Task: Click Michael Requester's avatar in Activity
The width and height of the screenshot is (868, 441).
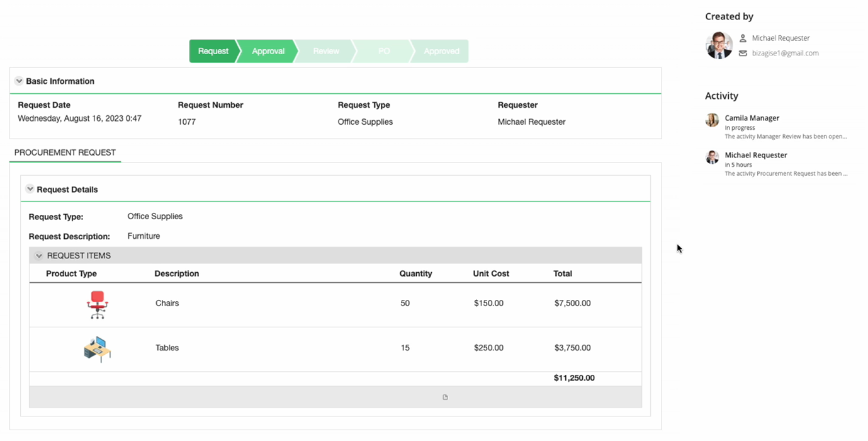Action: [x=712, y=157]
